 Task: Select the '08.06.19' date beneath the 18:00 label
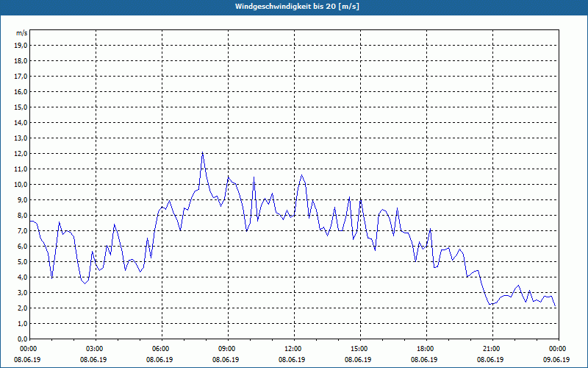tap(424, 360)
